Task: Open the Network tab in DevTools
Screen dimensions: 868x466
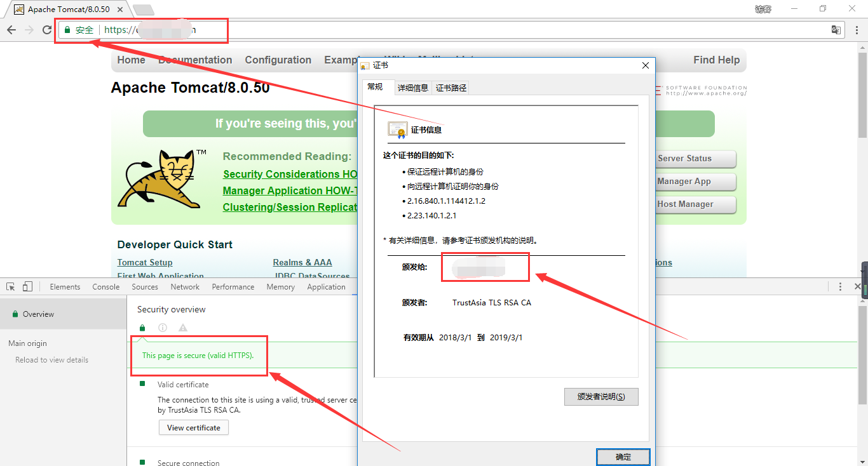Action: (x=185, y=287)
